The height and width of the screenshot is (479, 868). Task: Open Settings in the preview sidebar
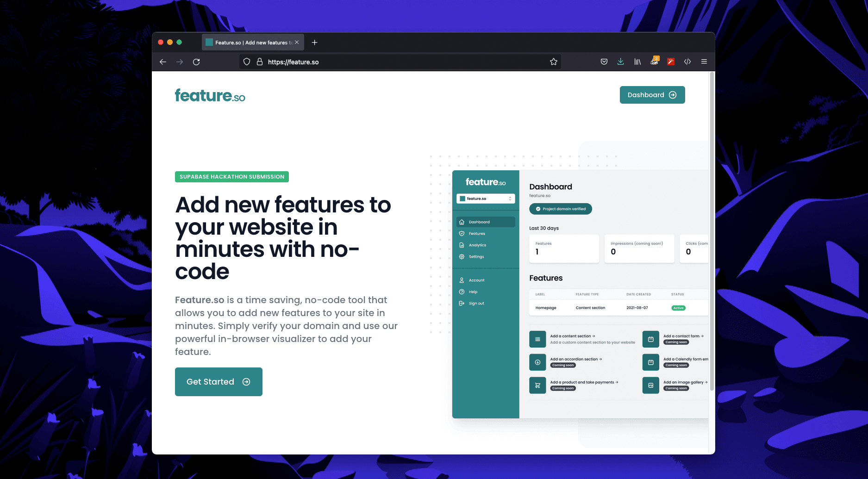point(476,257)
